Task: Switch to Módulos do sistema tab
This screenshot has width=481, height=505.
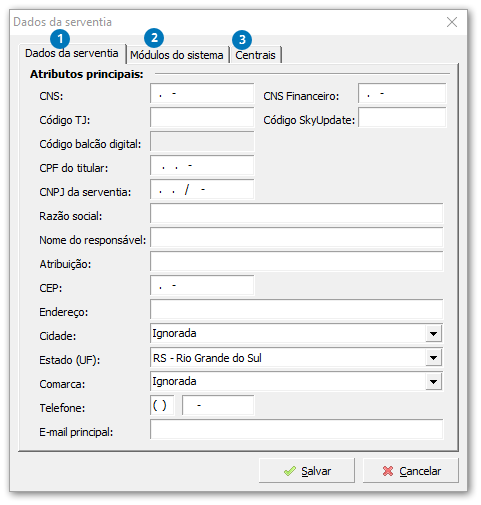Action: tap(177, 55)
